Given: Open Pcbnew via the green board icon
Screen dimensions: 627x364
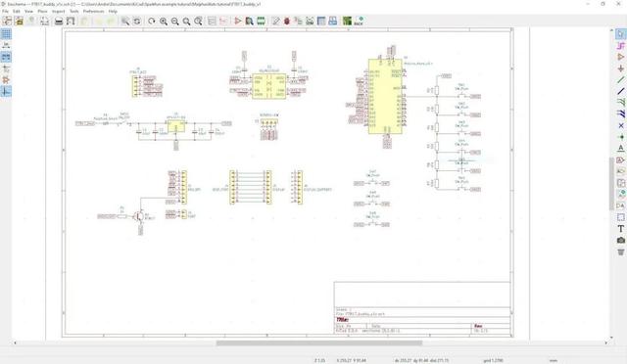Looking at the screenshot, I should [x=347, y=22].
